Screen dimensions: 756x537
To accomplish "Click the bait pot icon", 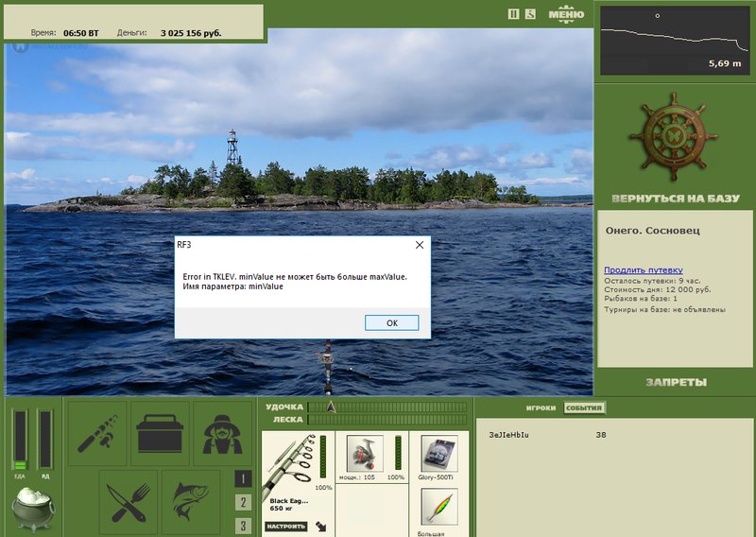I will 33,509.
